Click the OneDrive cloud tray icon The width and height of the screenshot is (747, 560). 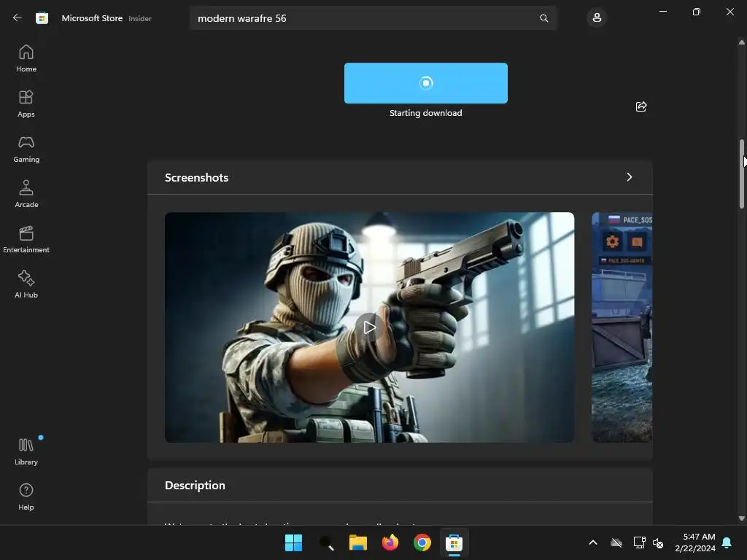coord(616,542)
